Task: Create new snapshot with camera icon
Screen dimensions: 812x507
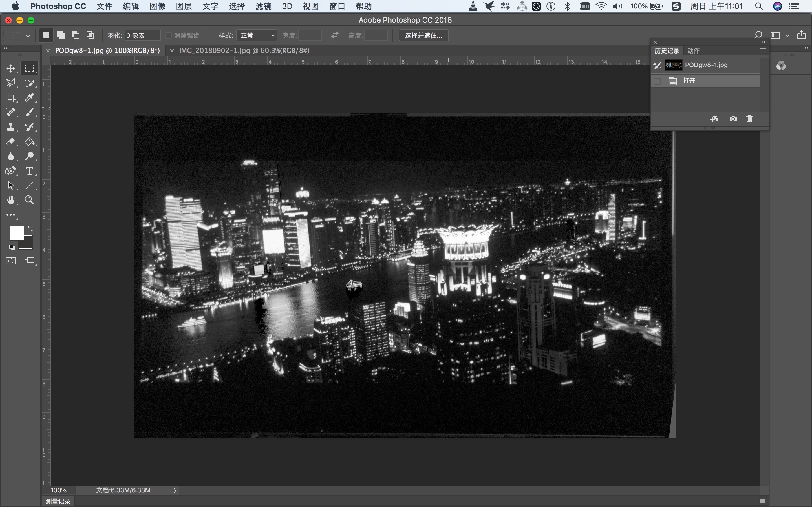Action: pos(733,119)
